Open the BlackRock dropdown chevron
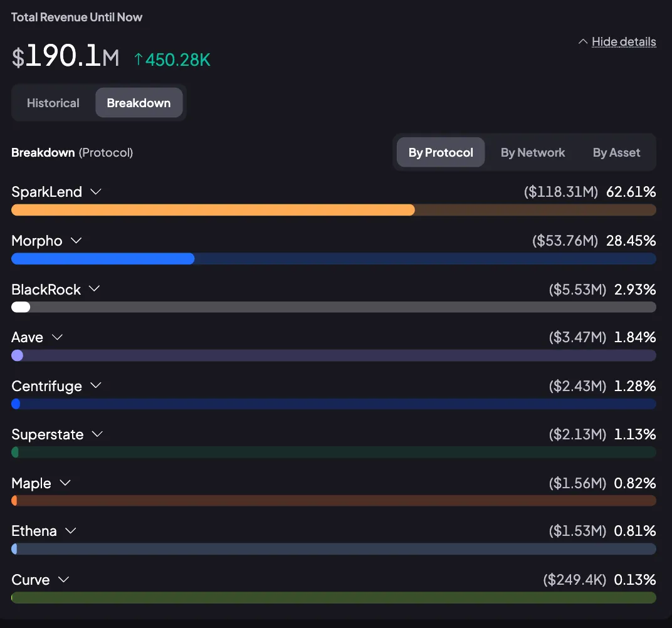The image size is (672, 628). 94,289
